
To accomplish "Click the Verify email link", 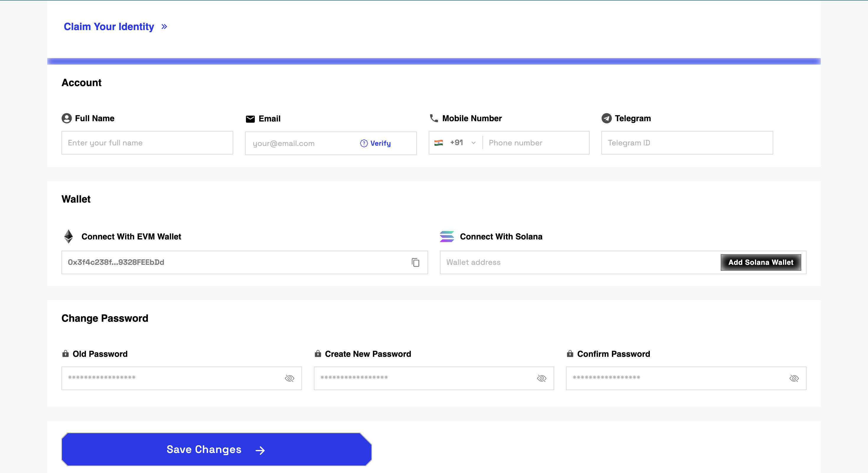I will coord(375,143).
